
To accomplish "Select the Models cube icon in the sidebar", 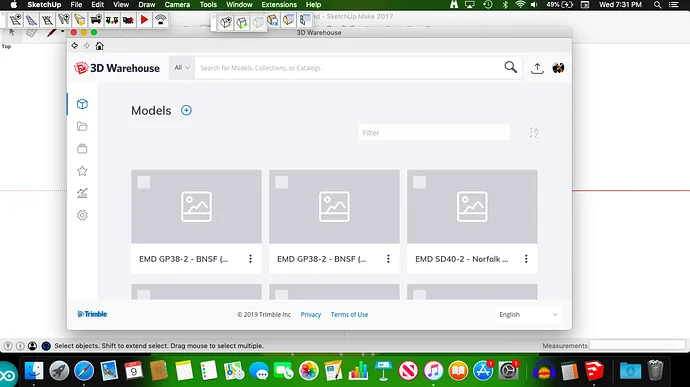I will click(82, 104).
